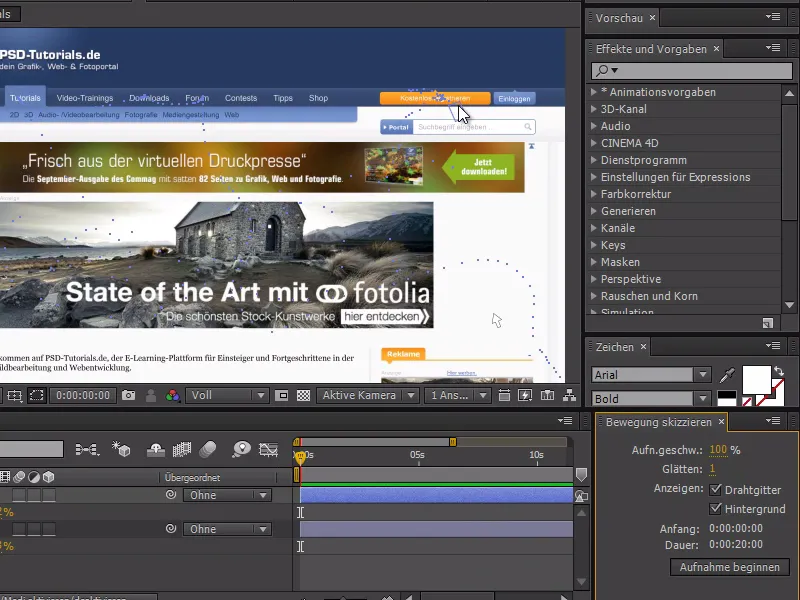Open Brainstorm lightbulb icon
Image resolution: width=800 pixels, height=600 pixels.
point(241,449)
